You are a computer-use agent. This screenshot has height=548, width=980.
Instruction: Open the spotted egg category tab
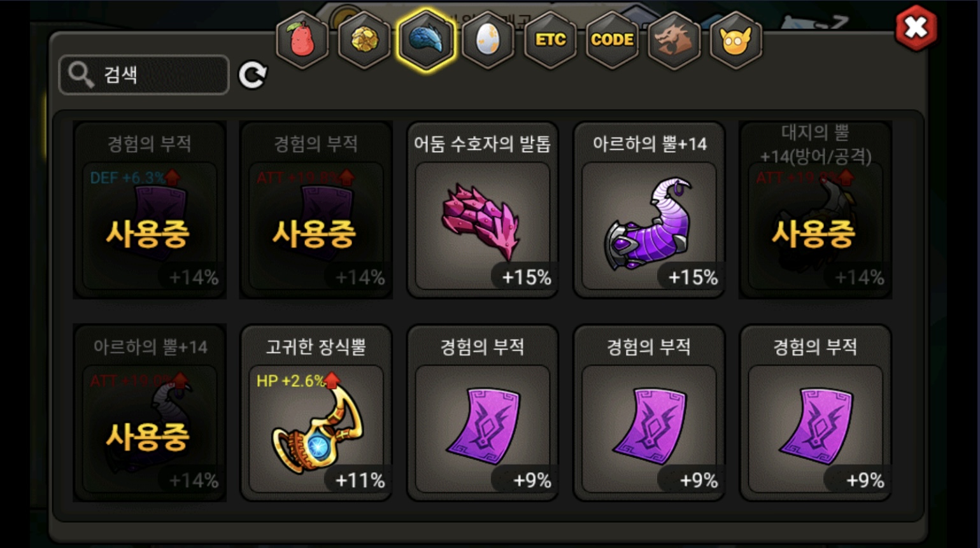click(x=488, y=40)
